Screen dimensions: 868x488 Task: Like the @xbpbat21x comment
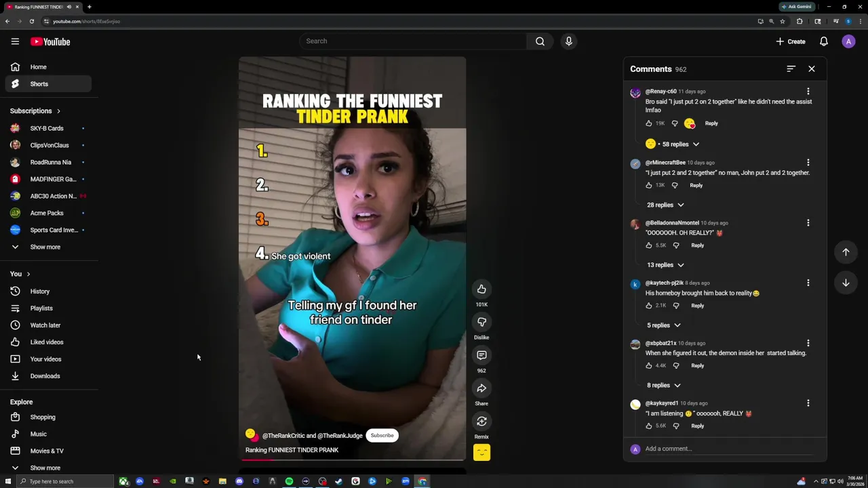(649, 365)
